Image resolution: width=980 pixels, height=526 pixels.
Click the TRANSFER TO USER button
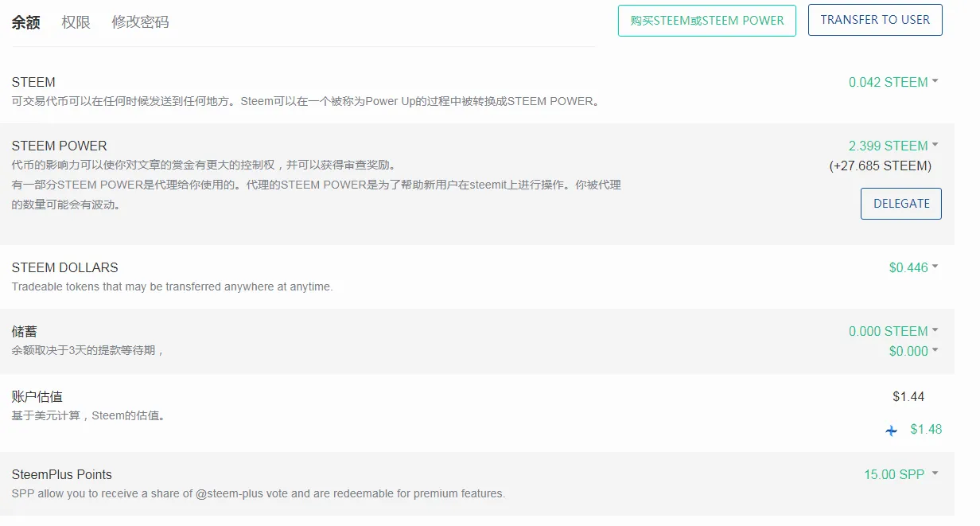pyautogui.click(x=875, y=20)
